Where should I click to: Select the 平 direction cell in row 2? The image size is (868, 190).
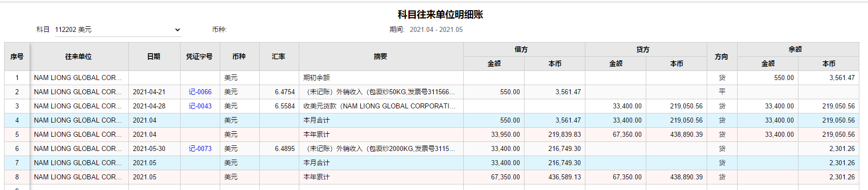click(722, 92)
